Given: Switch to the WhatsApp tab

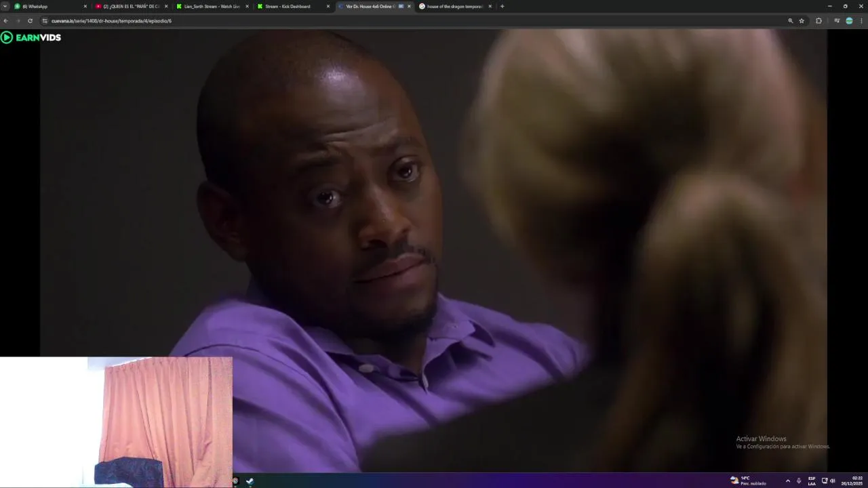Looking at the screenshot, I should click(50, 6).
